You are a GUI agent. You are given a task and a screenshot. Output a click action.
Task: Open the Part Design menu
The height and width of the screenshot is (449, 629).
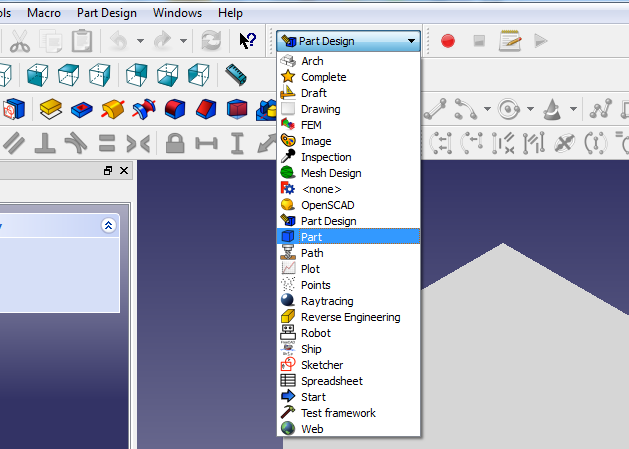click(x=107, y=13)
